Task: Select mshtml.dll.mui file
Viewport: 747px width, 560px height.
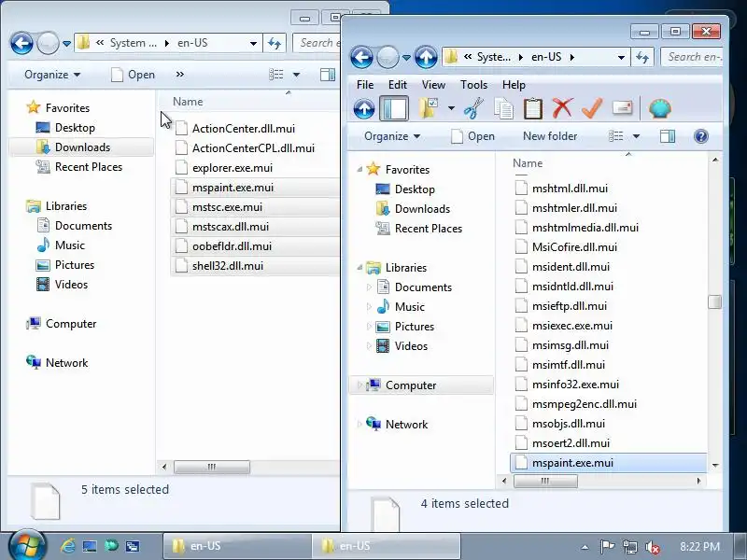Action: point(570,189)
